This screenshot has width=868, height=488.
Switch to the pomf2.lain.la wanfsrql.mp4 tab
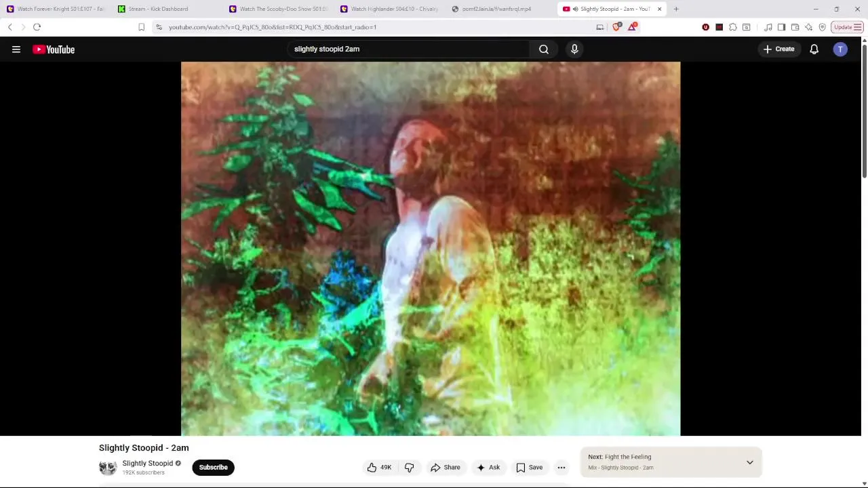pos(501,9)
